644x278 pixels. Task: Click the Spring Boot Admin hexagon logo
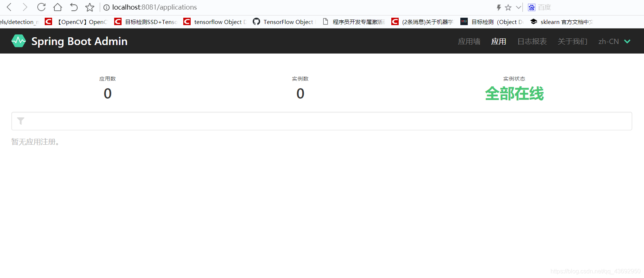coord(18,41)
